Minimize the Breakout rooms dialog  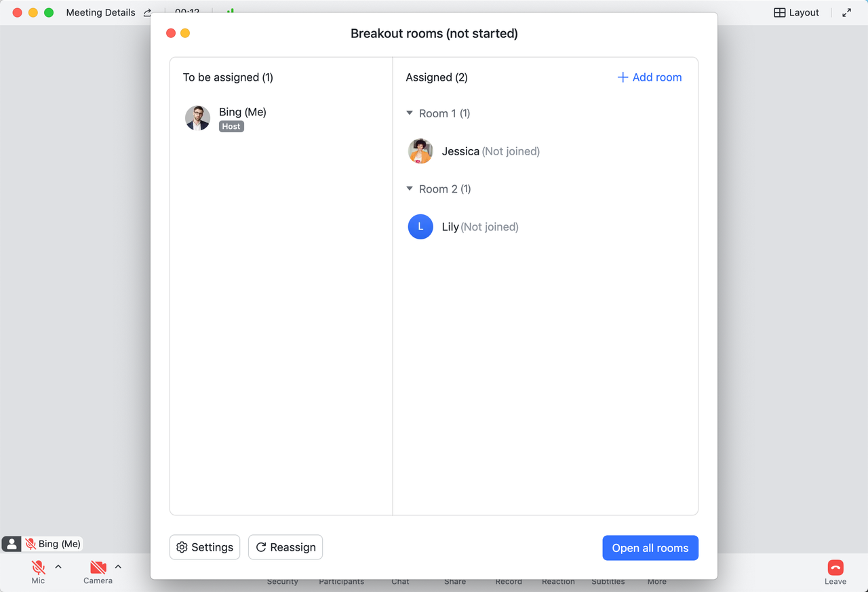point(185,33)
